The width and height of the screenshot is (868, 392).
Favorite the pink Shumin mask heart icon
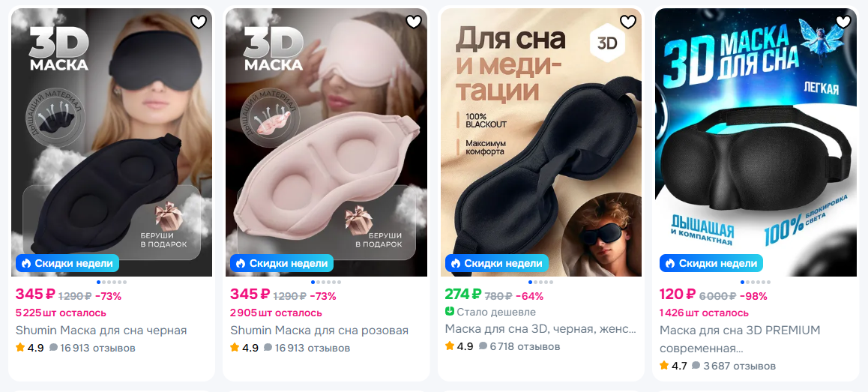tap(414, 22)
